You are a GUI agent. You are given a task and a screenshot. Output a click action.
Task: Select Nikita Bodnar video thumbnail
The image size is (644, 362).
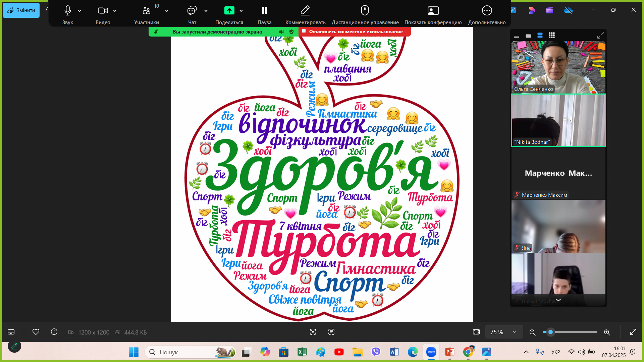(x=558, y=120)
